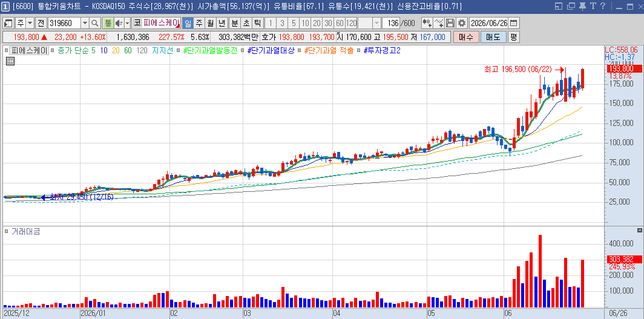644x319 pixels.
Task: Choose the 120 interval button
Action: point(352,23)
